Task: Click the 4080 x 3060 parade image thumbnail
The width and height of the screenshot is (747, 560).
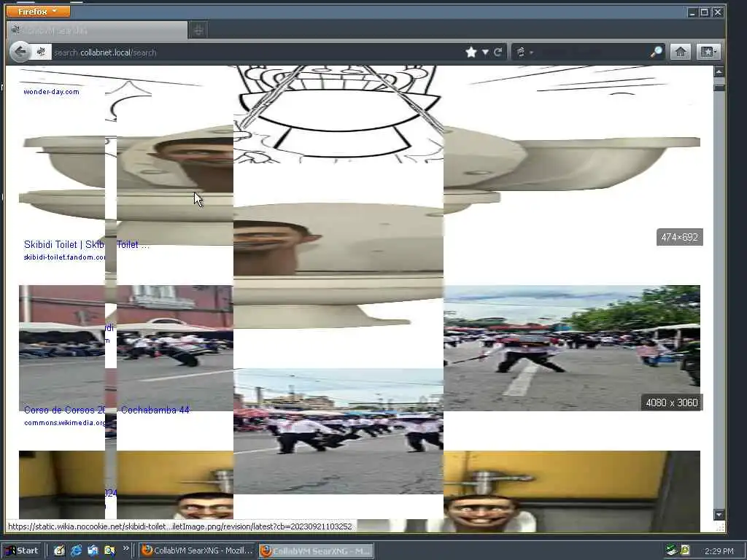Action: tap(572, 348)
